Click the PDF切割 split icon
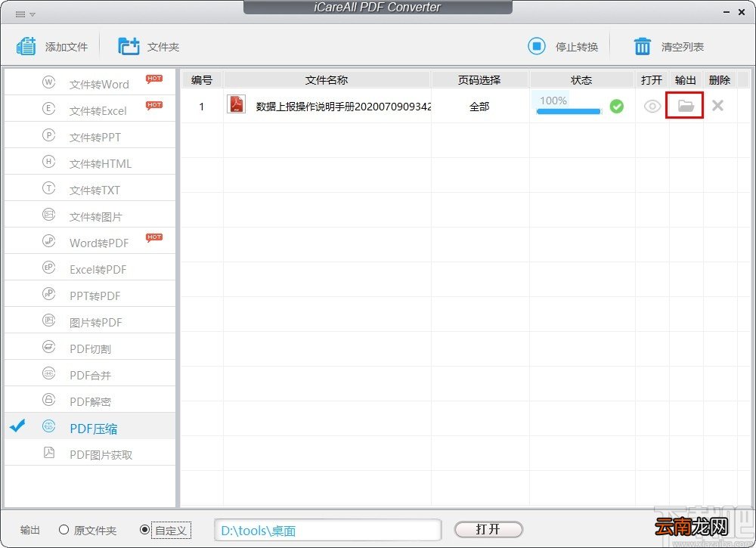 pyautogui.click(x=48, y=347)
